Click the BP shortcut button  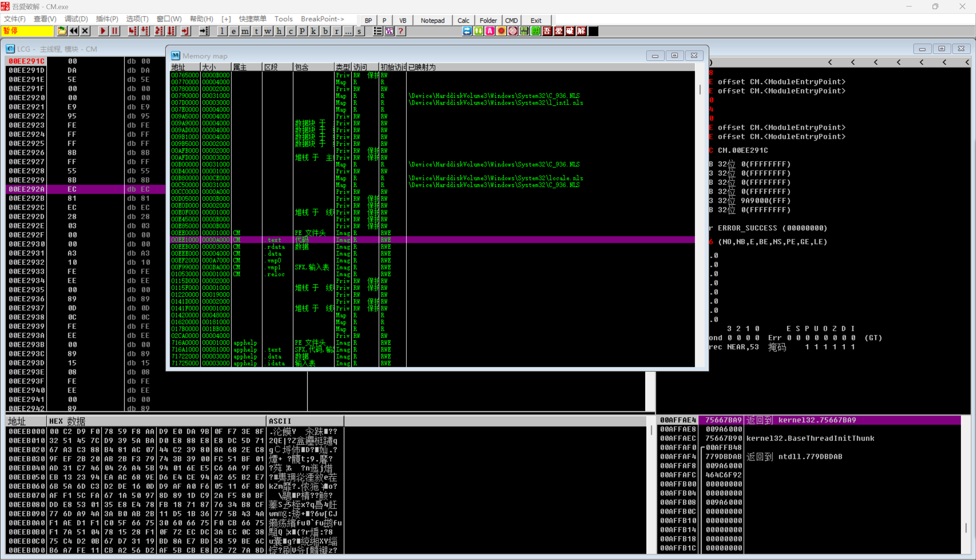[x=368, y=21]
